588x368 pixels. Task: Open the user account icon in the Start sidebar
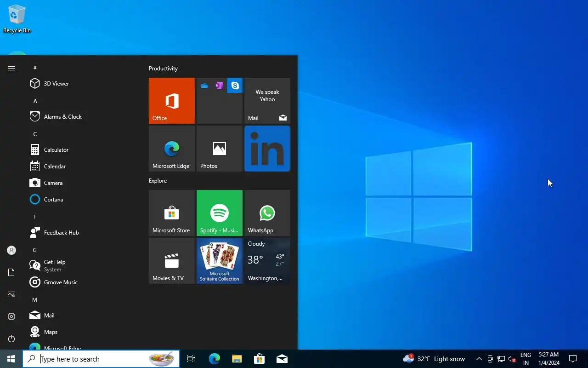pos(11,250)
